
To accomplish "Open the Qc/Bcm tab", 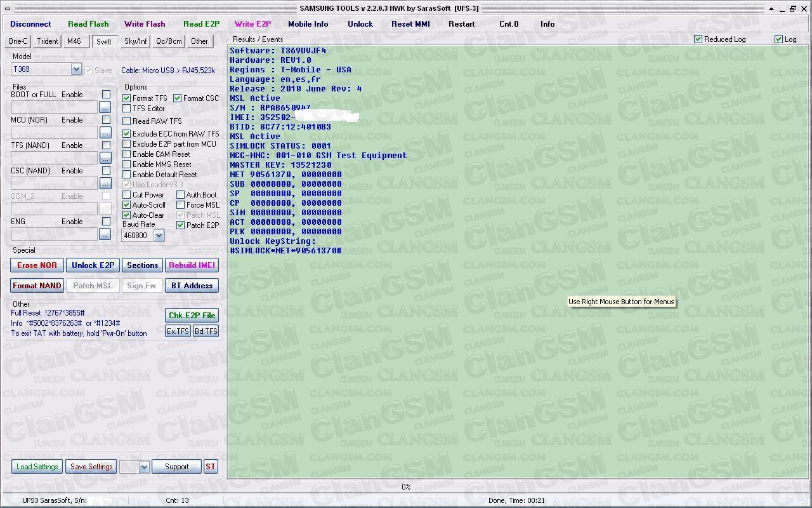I will click(x=169, y=41).
